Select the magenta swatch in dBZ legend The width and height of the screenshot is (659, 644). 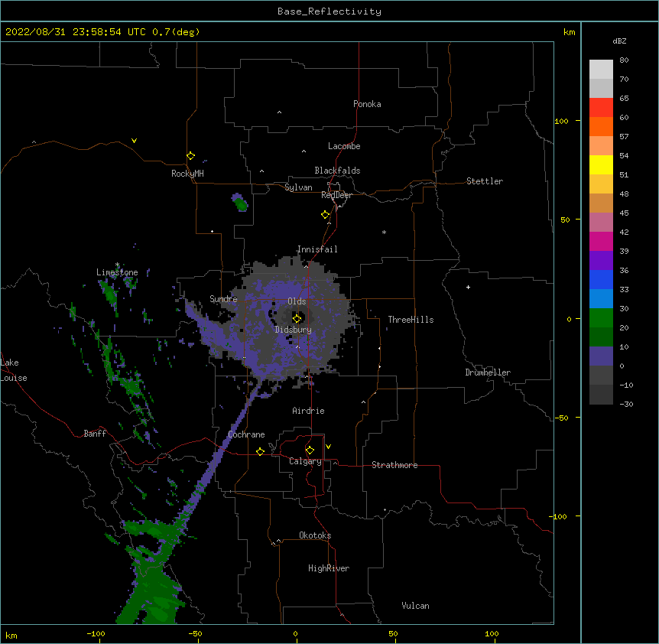click(x=601, y=241)
